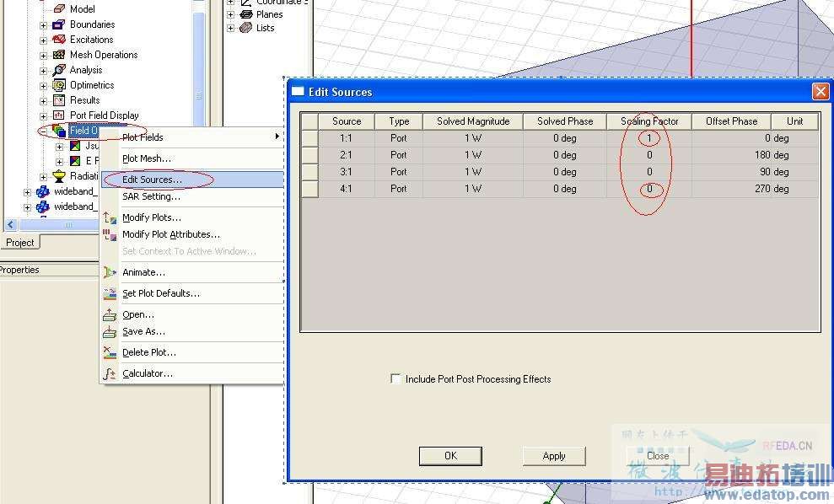The height and width of the screenshot is (504, 834).
Task: Close Edit Sources with title bar X
Action: click(821, 91)
